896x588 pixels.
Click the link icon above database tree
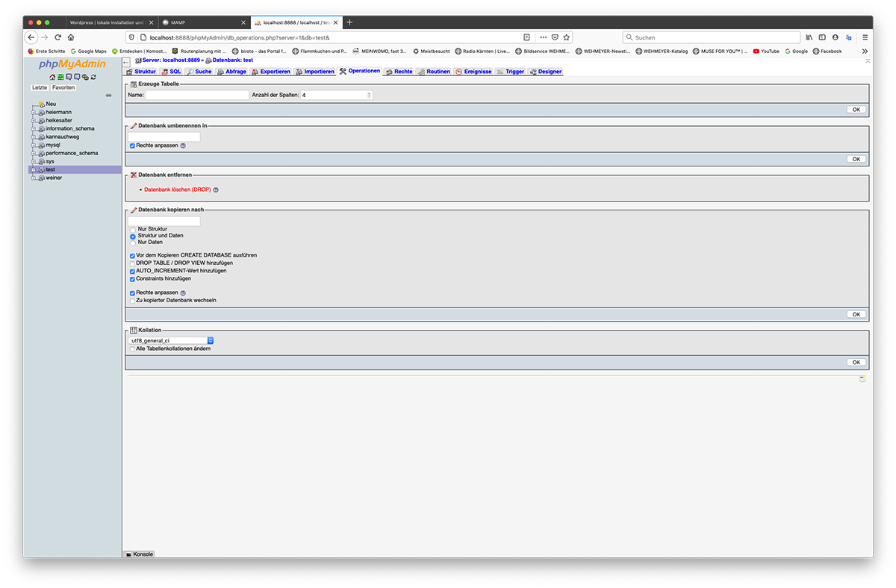click(x=108, y=96)
